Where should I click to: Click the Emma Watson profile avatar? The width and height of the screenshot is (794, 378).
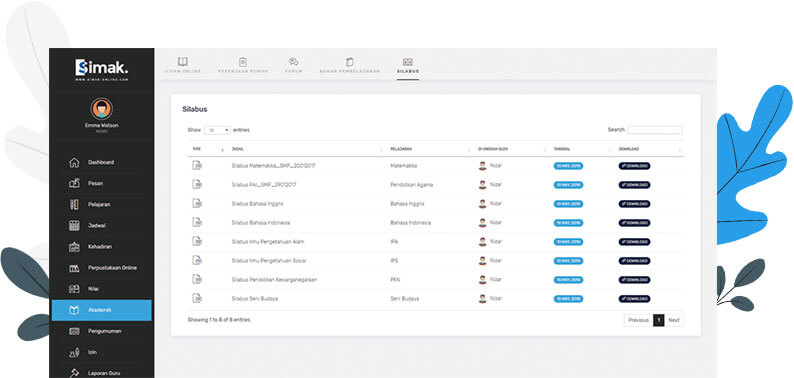[102, 109]
